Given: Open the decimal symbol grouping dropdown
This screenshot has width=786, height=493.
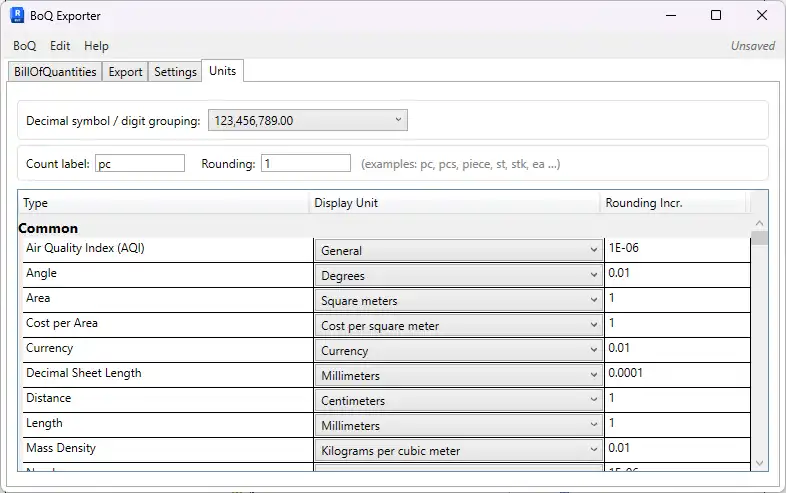Looking at the screenshot, I should (307, 121).
